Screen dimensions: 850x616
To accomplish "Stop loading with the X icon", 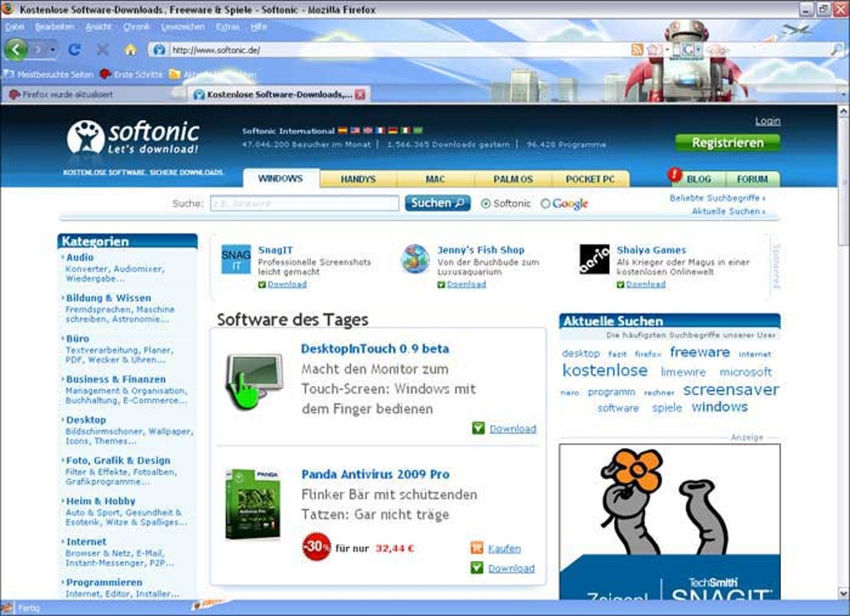I will (x=102, y=50).
